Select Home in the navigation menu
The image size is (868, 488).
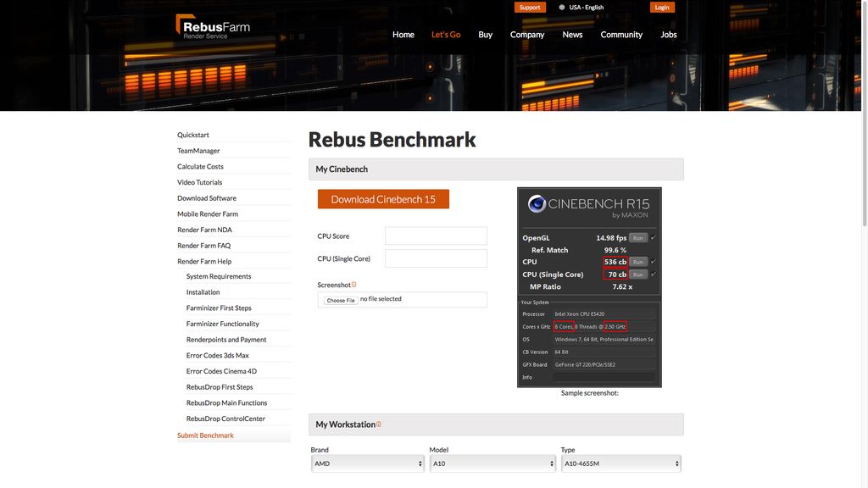click(403, 34)
